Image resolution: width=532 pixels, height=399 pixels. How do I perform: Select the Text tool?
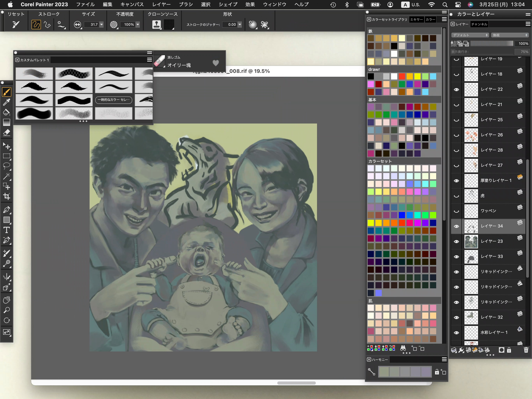[6, 230]
